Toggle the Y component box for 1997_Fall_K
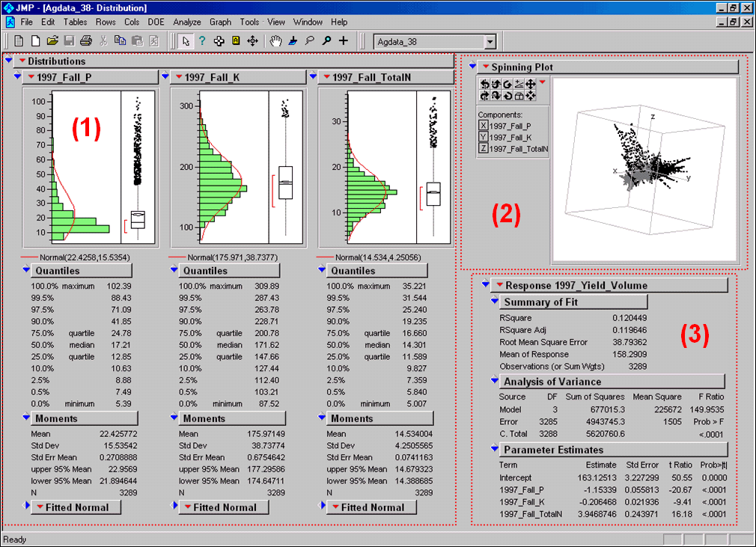 (x=483, y=137)
